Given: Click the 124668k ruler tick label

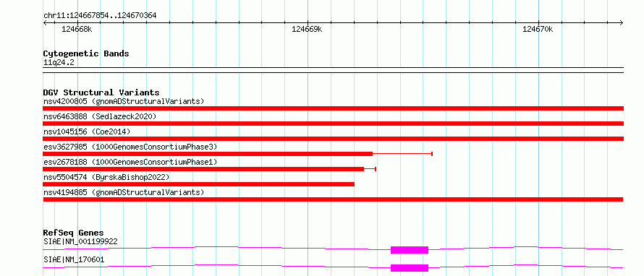Looking at the screenshot, I should click(77, 29).
